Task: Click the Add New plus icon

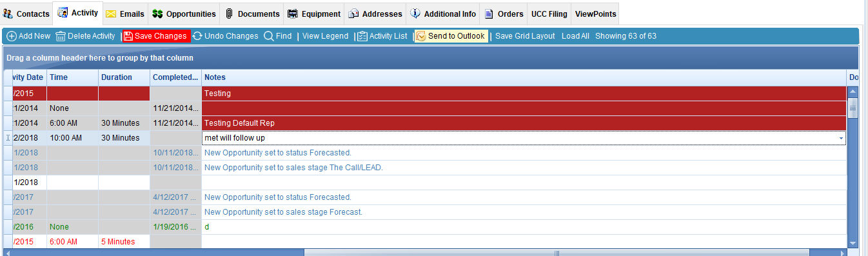Action: (x=11, y=36)
